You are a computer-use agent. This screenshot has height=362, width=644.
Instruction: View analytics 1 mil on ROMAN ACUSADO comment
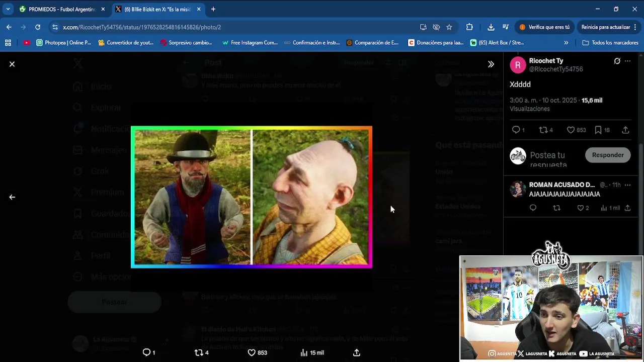pos(610,208)
